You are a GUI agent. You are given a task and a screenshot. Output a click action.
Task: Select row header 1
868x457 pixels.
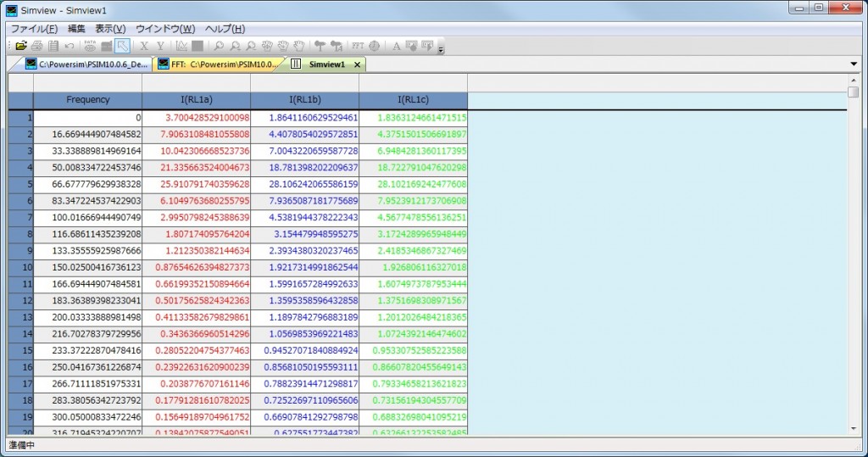point(20,118)
